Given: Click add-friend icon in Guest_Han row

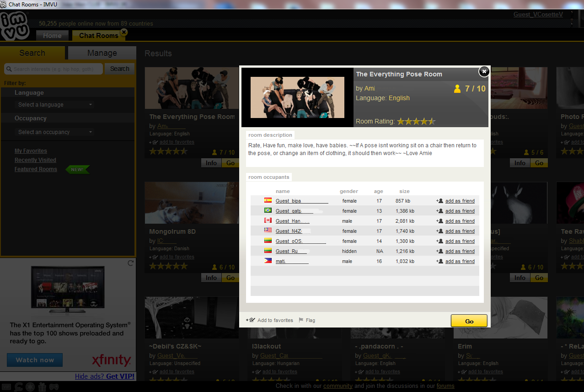Looking at the screenshot, I should (439, 221).
